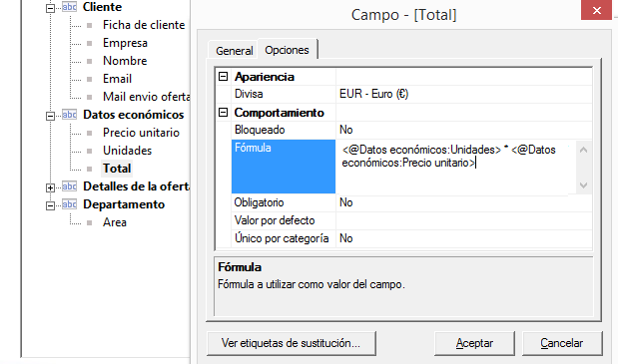Click the Fórmula scrollbar up arrow

click(x=584, y=150)
